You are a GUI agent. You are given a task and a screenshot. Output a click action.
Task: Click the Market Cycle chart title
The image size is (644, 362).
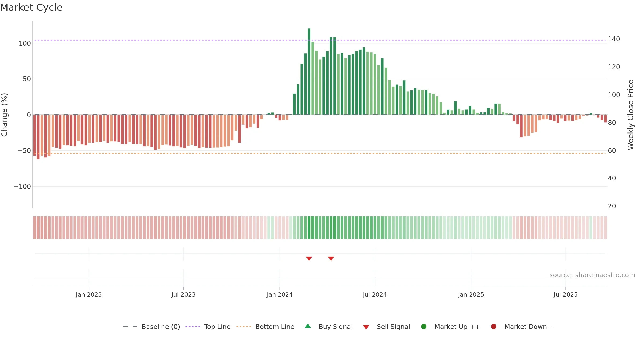point(31,8)
